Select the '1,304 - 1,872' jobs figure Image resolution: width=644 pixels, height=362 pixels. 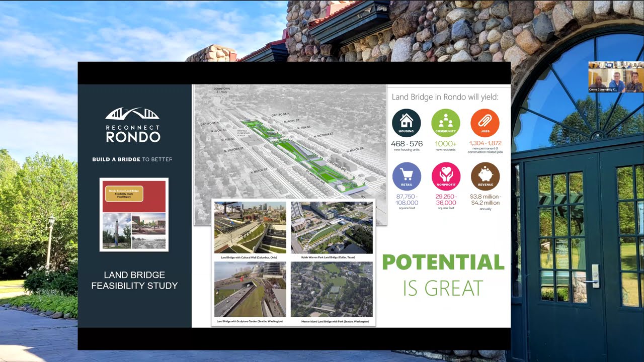pos(485,143)
